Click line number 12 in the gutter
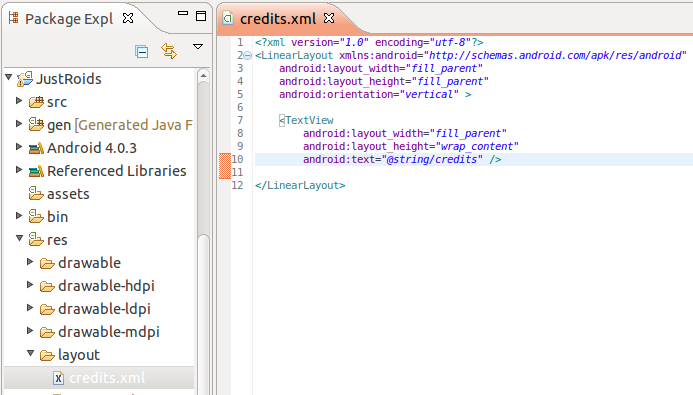The width and height of the screenshot is (693, 395). pos(237,185)
